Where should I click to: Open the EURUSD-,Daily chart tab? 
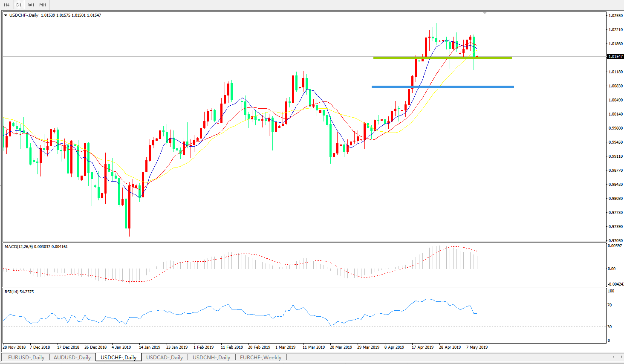click(26, 358)
